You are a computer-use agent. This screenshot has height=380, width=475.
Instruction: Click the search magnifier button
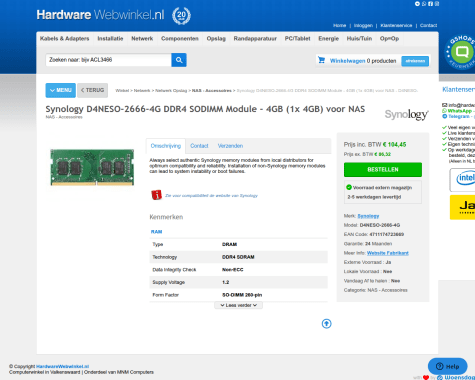[179, 60]
